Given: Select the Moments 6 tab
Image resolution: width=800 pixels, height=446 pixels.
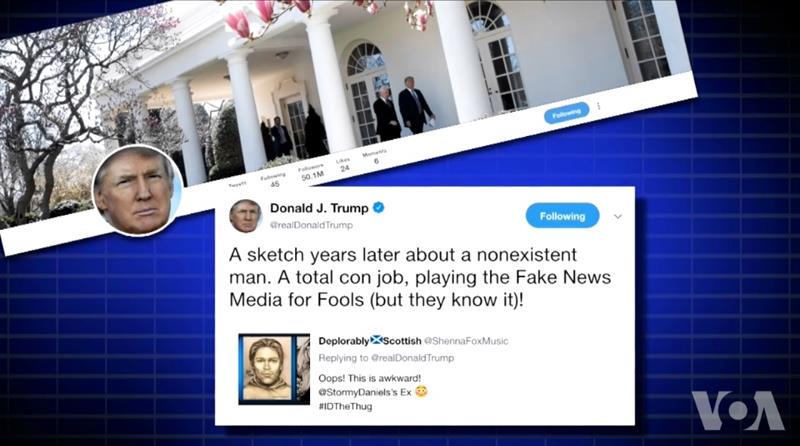Looking at the screenshot, I should [x=375, y=157].
